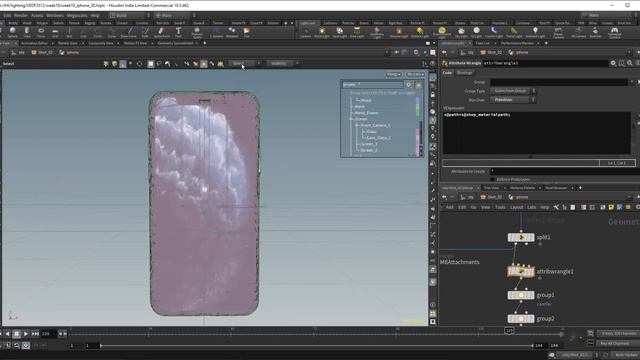640x360 pixels.
Task: Click the current frame number field
Action: pyautogui.click(x=48, y=334)
